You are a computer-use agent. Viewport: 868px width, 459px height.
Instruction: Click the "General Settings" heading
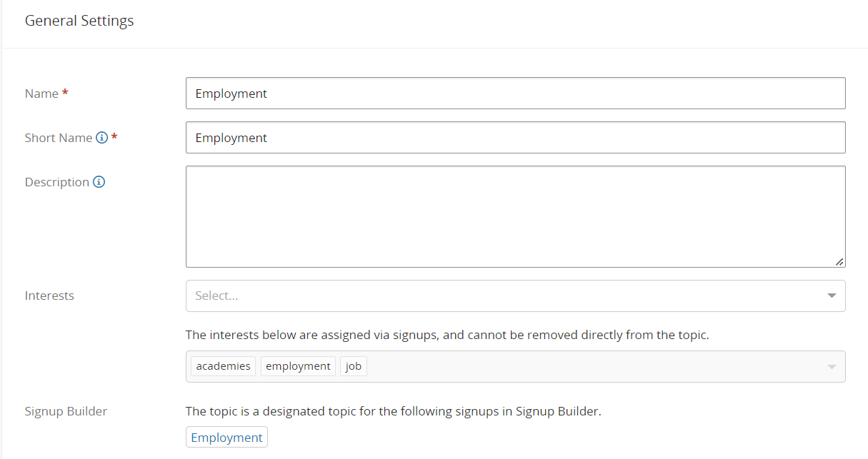79,21
